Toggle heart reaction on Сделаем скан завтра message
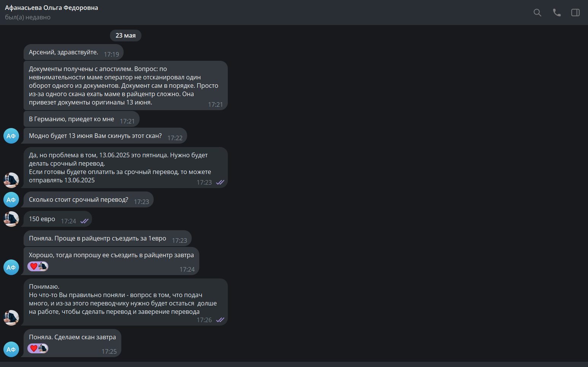588x367 pixels. coord(34,348)
